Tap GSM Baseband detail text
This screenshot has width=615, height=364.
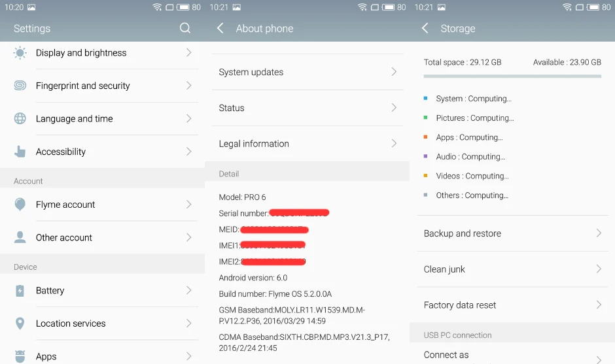coord(292,316)
